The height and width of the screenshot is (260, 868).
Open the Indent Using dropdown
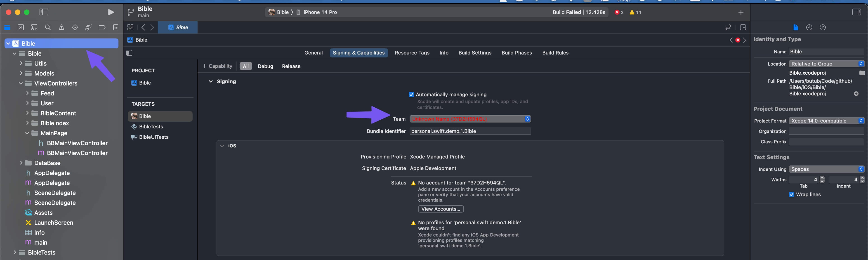click(827, 169)
